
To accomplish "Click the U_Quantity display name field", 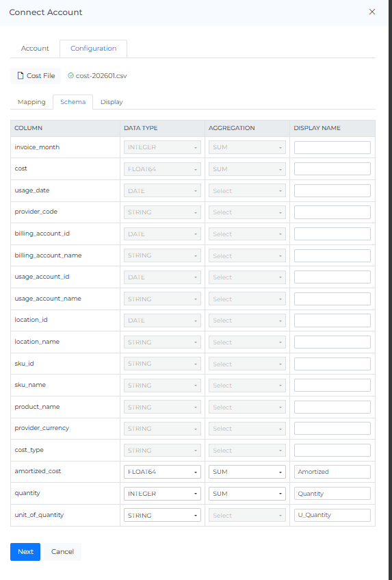I will click(332, 515).
